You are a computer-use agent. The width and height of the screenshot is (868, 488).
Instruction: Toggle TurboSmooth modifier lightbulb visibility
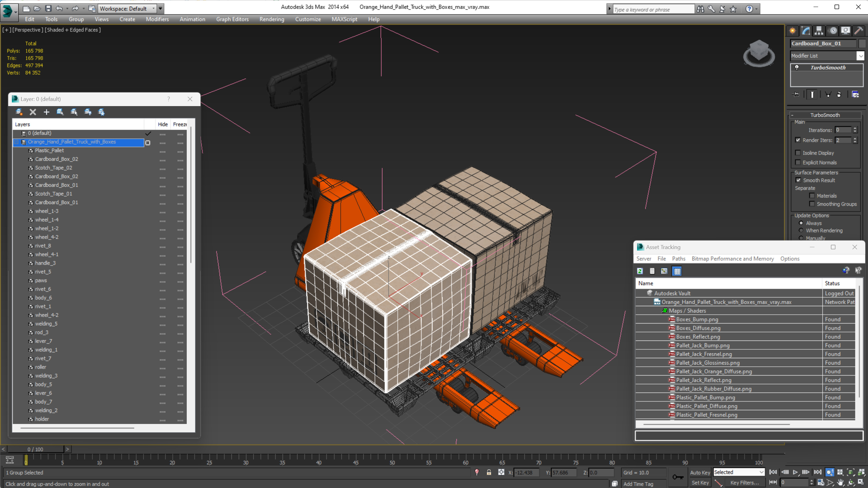pyautogui.click(x=797, y=67)
